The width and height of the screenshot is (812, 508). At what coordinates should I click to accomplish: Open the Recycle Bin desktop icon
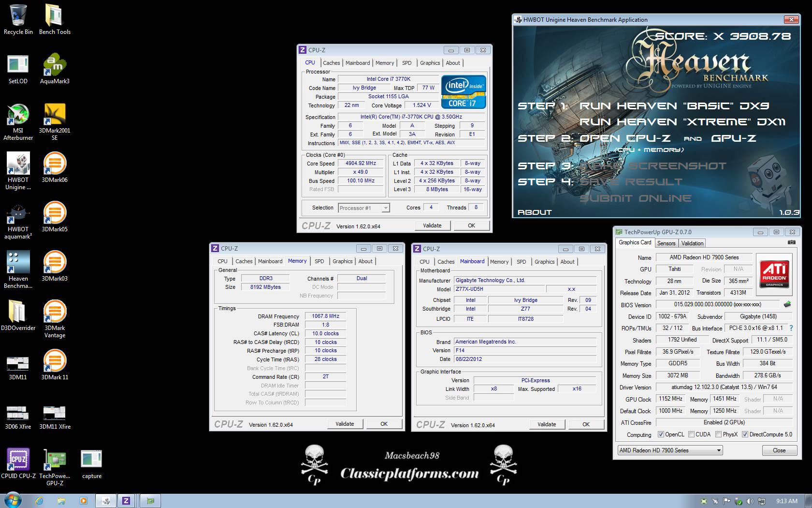click(18, 19)
